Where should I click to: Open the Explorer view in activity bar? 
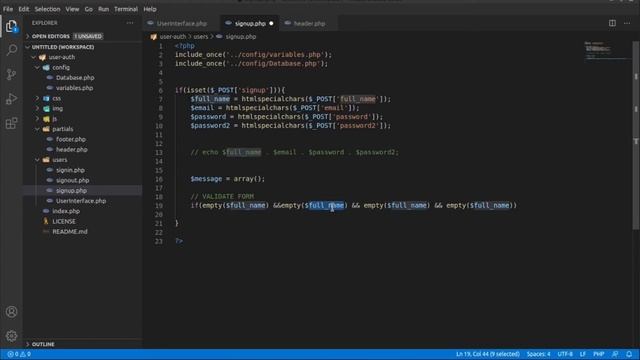tap(11, 27)
